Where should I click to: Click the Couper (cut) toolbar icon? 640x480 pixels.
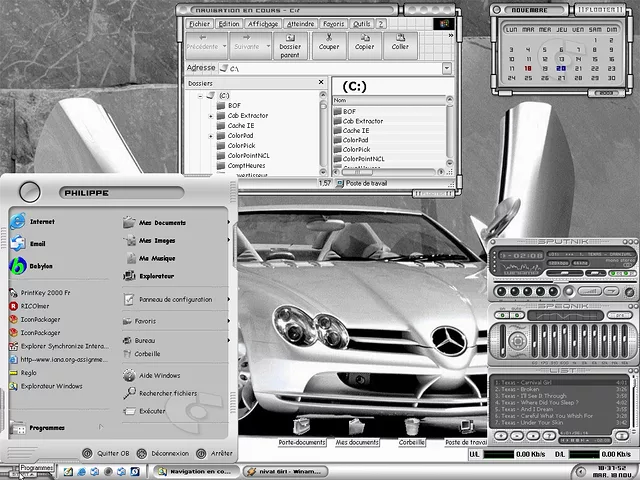click(328, 41)
